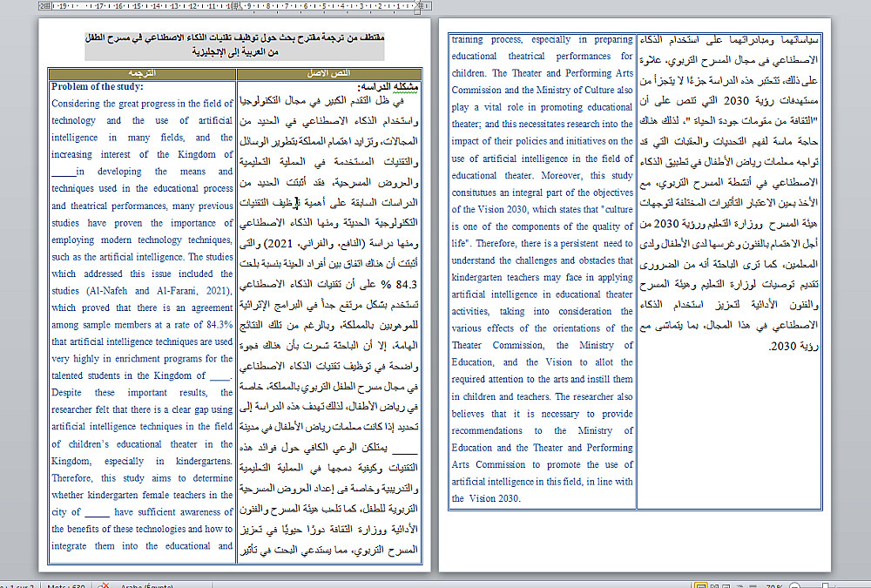
Task: Switch to Print Layout view in the status bar
Action: pyautogui.click(x=701, y=585)
